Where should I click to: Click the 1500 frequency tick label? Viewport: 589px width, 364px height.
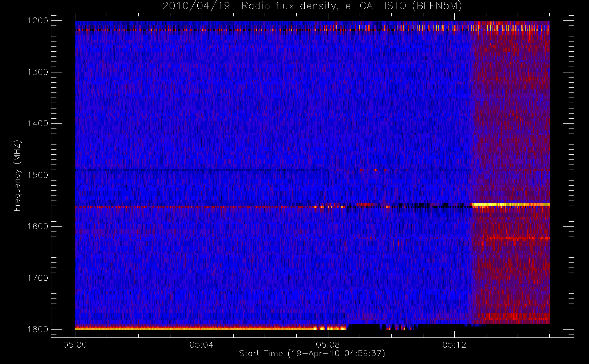(38, 175)
